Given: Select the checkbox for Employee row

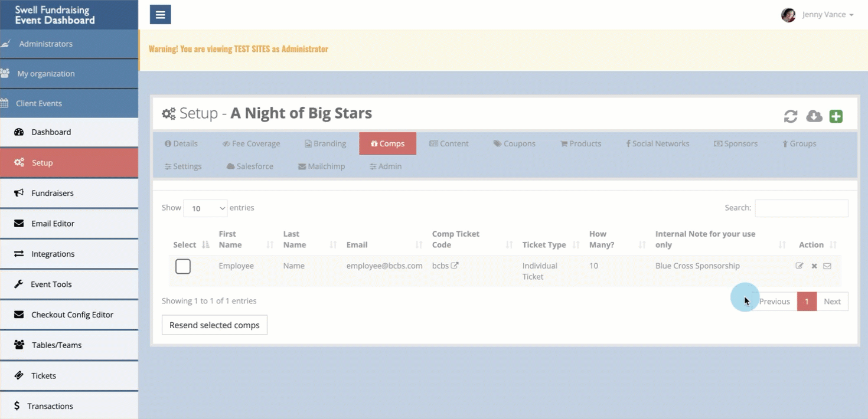Looking at the screenshot, I should (183, 266).
